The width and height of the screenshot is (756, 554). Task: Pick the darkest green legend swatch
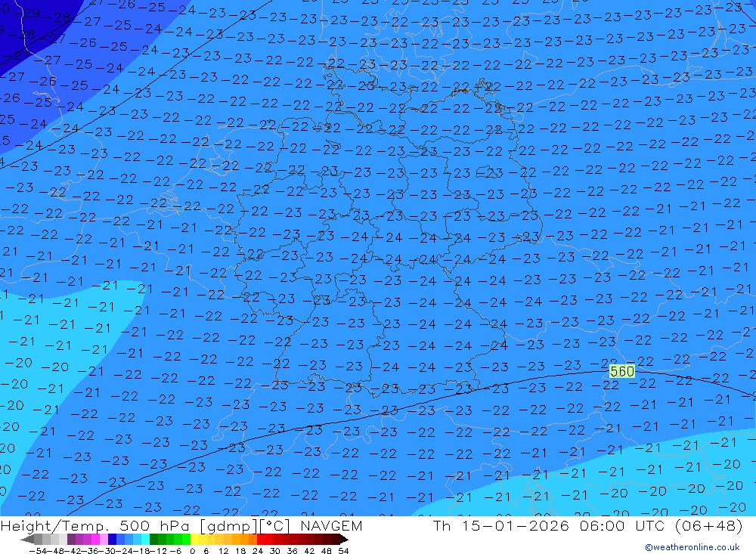coord(153,539)
